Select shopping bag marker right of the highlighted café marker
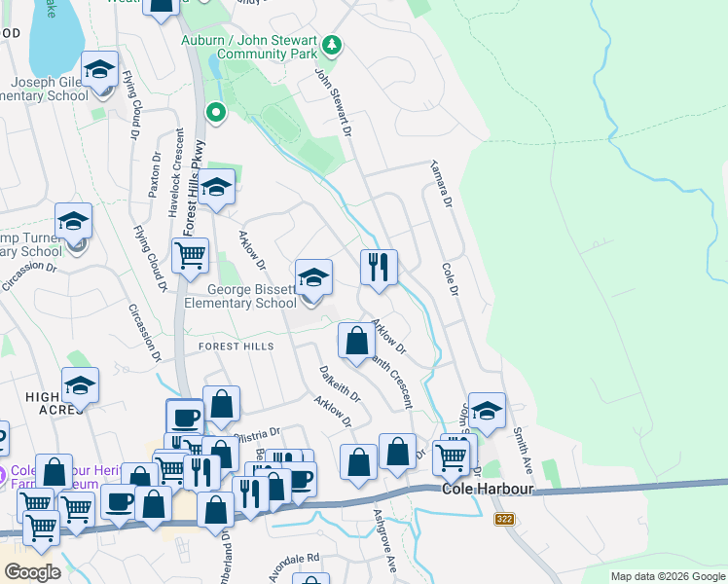The height and width of the screenshot is (584, 728). pyautogui.click(x=222, y=406)
